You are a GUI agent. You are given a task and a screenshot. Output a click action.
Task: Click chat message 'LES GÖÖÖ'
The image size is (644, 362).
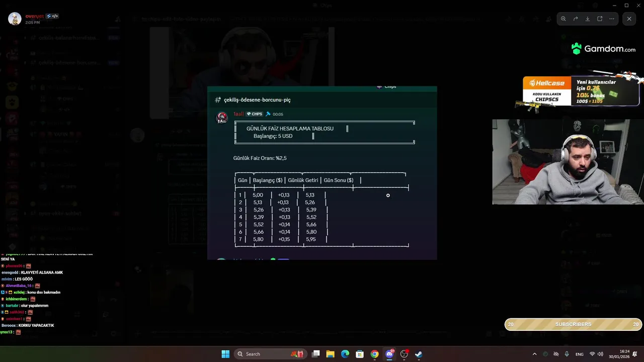tap(24, 279)
